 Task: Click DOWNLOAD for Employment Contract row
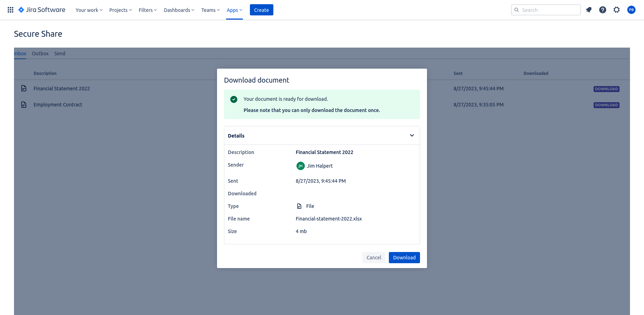click(607, 105)
